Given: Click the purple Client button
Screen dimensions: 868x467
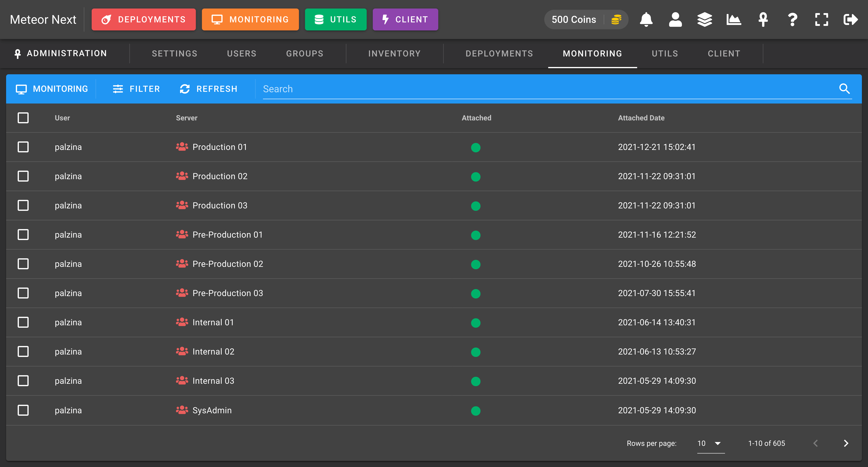Looking at the screenshot, I should [x=405, y=19].
